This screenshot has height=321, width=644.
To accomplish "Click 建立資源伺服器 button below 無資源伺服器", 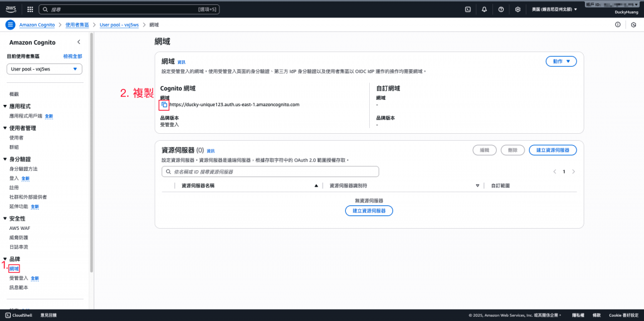I will (x=369, y=210).
